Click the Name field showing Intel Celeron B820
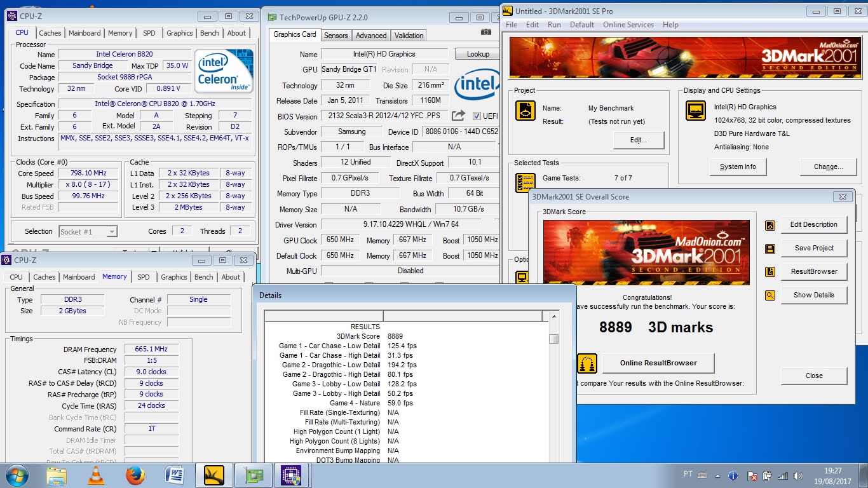 click(125, 54)
